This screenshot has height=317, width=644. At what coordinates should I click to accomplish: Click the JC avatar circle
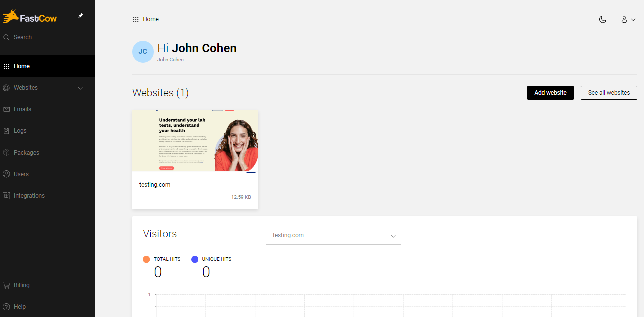[143, 52]
